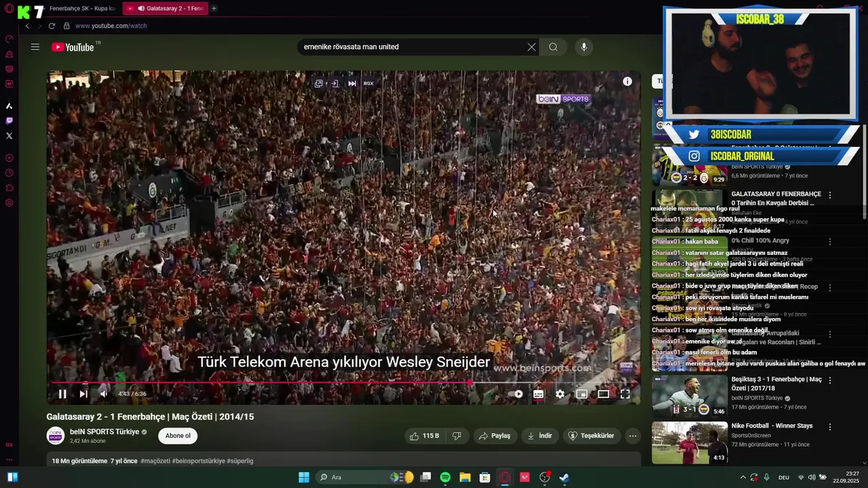The height and width of the screenshot is (488, 868).
Task: Click the #süperlig hashtag
Action: coord(240,461)
